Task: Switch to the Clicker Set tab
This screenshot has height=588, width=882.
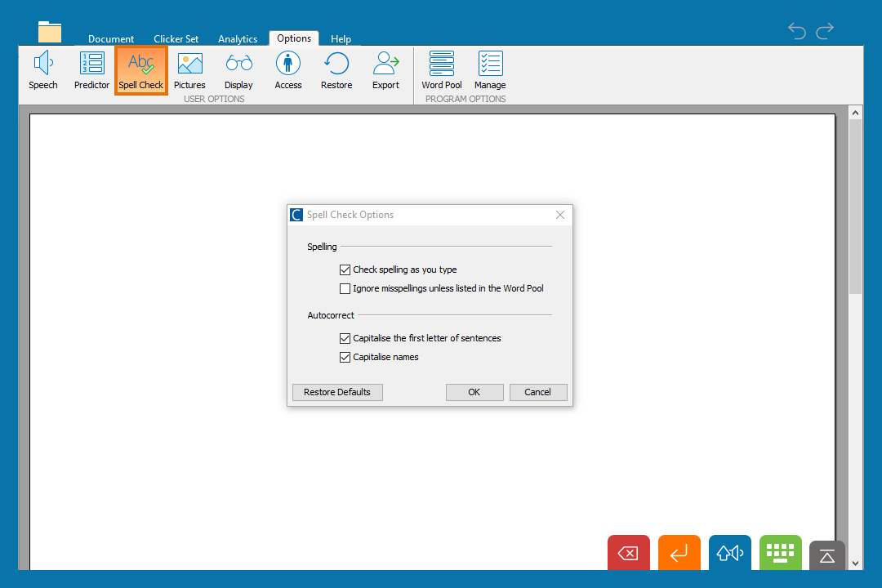Action: pyautogui.click(x=176, y=39)
